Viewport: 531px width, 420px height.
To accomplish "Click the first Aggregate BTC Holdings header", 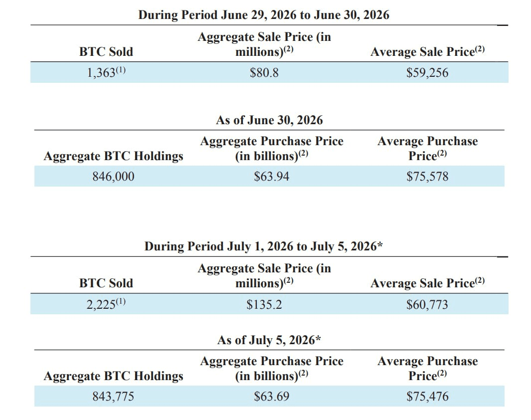I will point(114,156).
